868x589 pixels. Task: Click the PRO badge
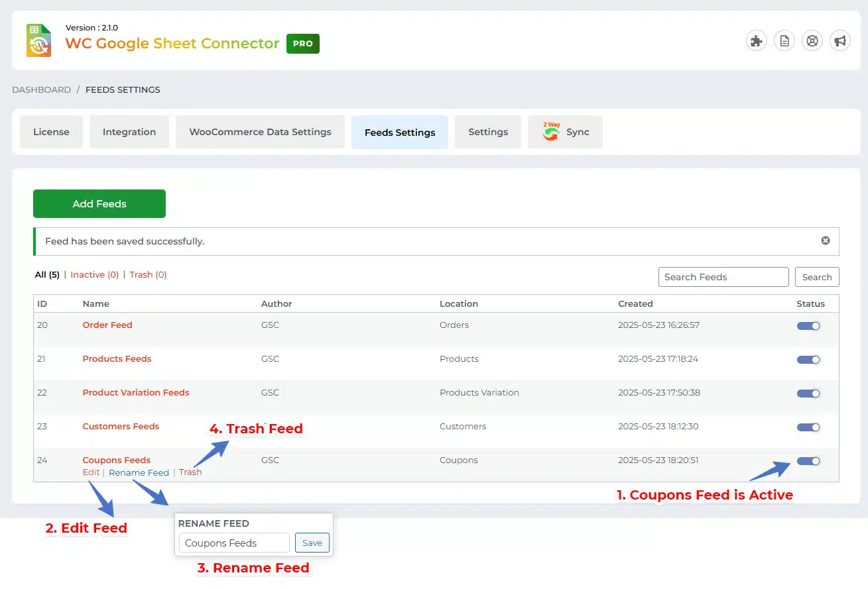point(303,44)
